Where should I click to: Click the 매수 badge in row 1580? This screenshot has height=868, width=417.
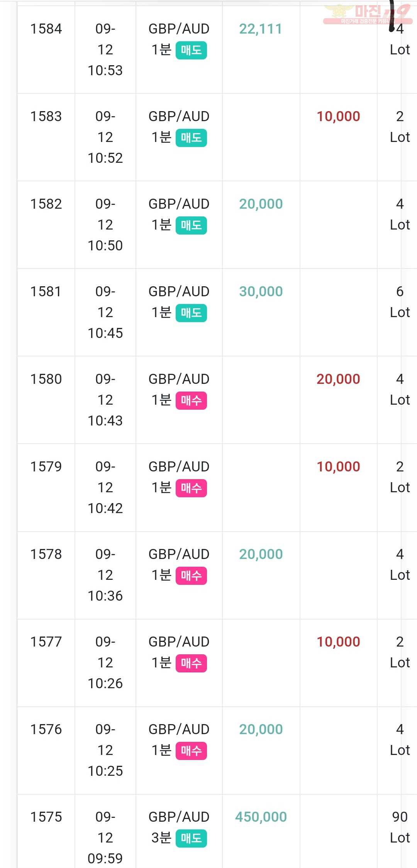[x=191, y=401]
